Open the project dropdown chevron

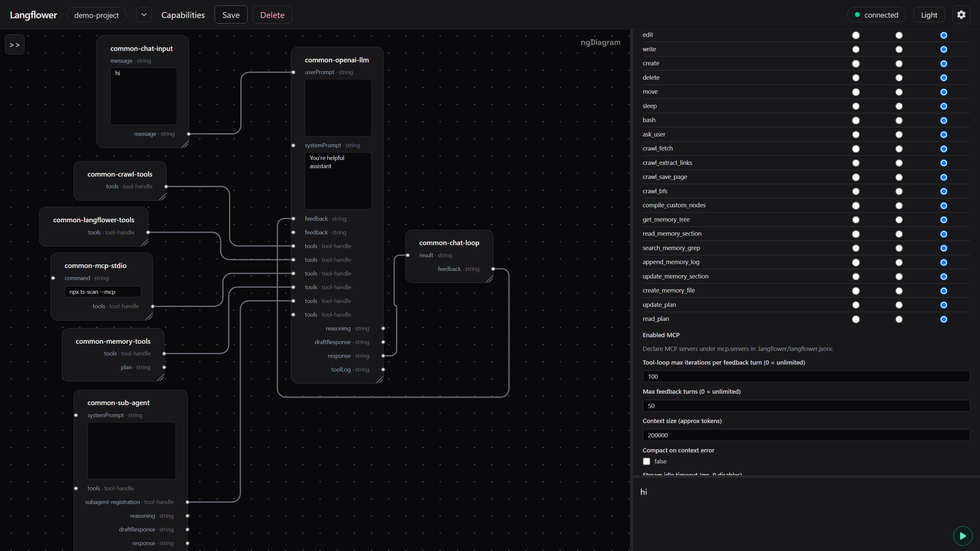pos(144,15)
